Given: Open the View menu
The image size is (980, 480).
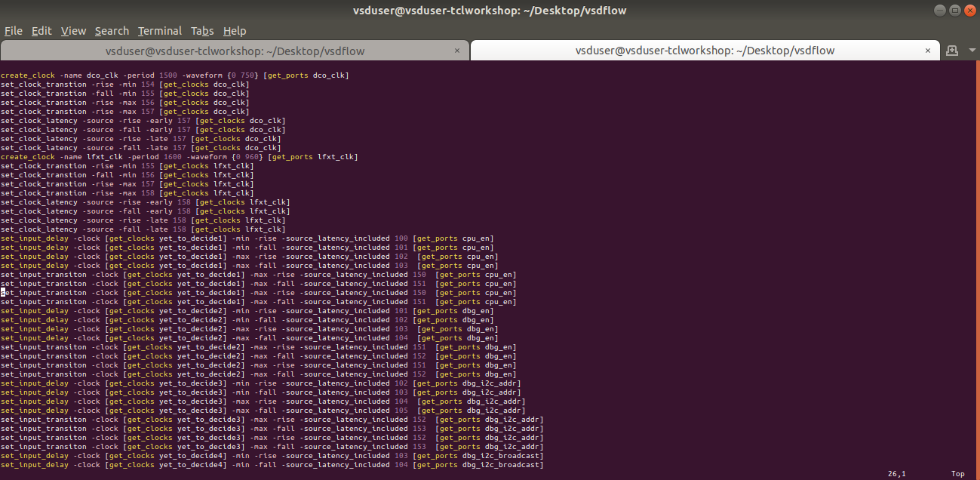Looking at the screenshot, I should 73,31.
